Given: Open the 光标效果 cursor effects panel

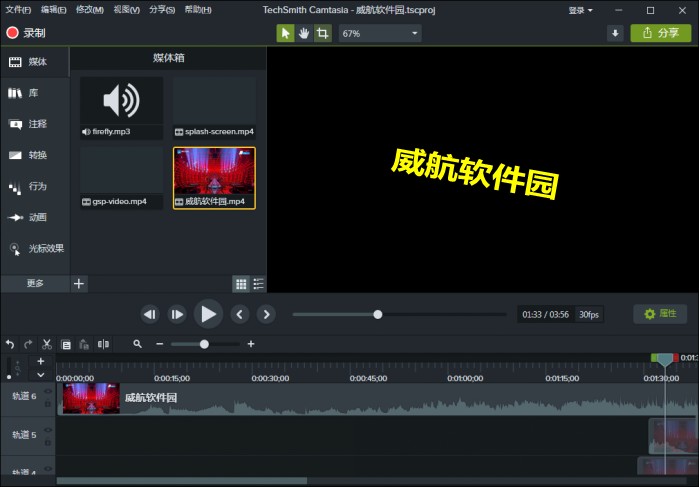Looking at the screenshot, I should [36, 248].
